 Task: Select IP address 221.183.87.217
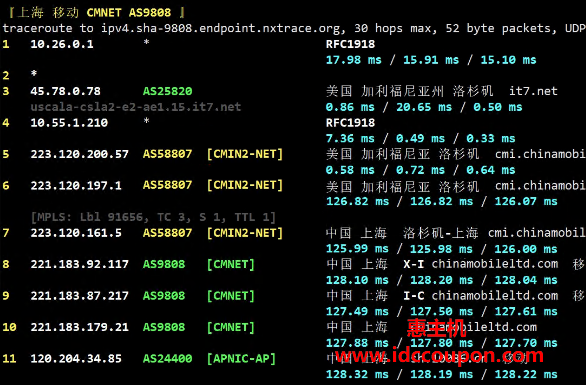tap(80, 296)
